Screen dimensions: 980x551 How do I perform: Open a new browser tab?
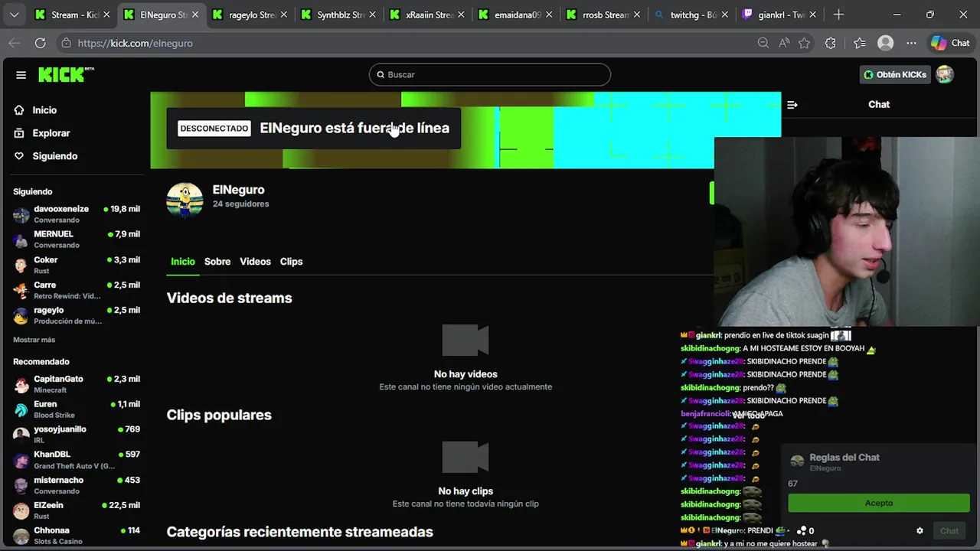tap(838, 15)
